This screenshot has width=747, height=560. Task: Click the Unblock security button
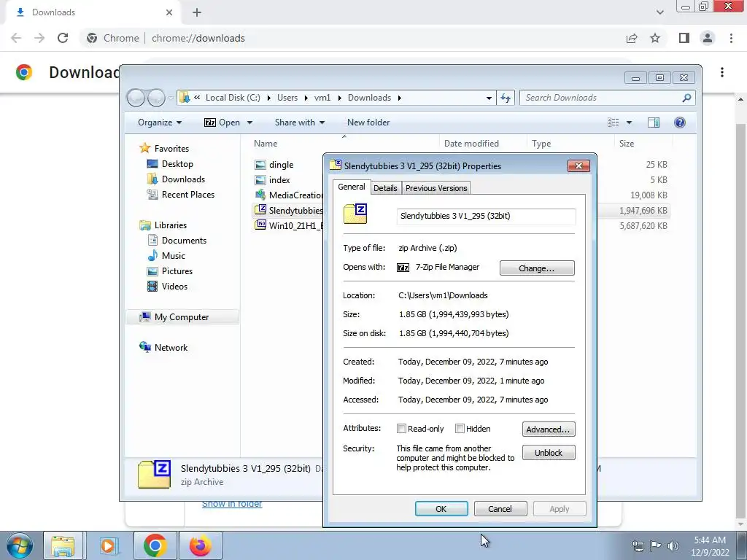pyautogui.click(x=549, y=452)
